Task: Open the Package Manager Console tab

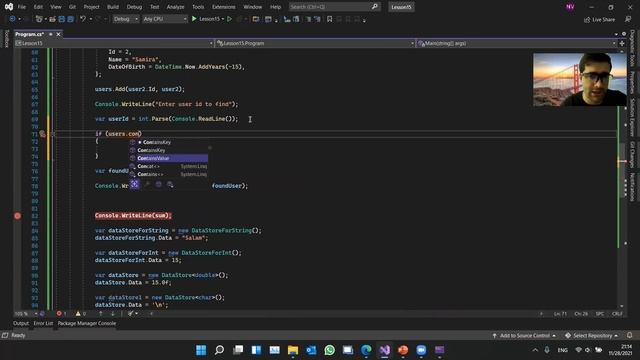Action: [87, 323]
